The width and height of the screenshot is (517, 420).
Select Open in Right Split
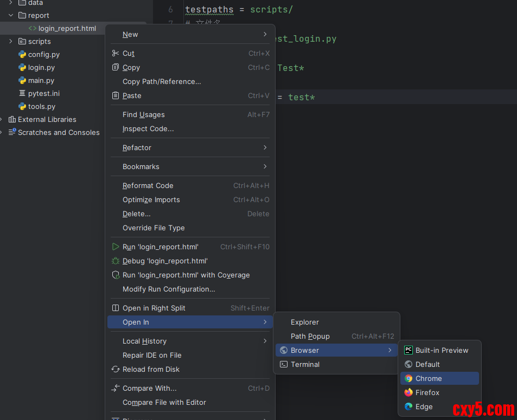click(154, 308)
